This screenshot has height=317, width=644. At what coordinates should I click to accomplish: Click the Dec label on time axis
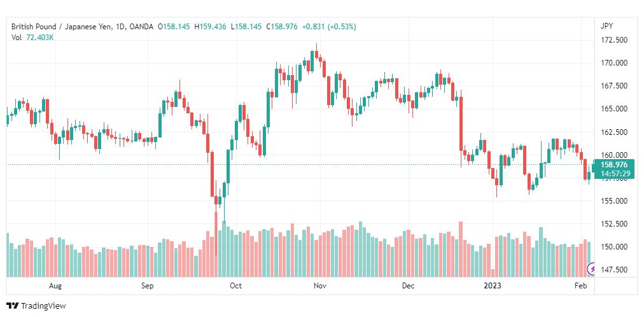[409, 286]
